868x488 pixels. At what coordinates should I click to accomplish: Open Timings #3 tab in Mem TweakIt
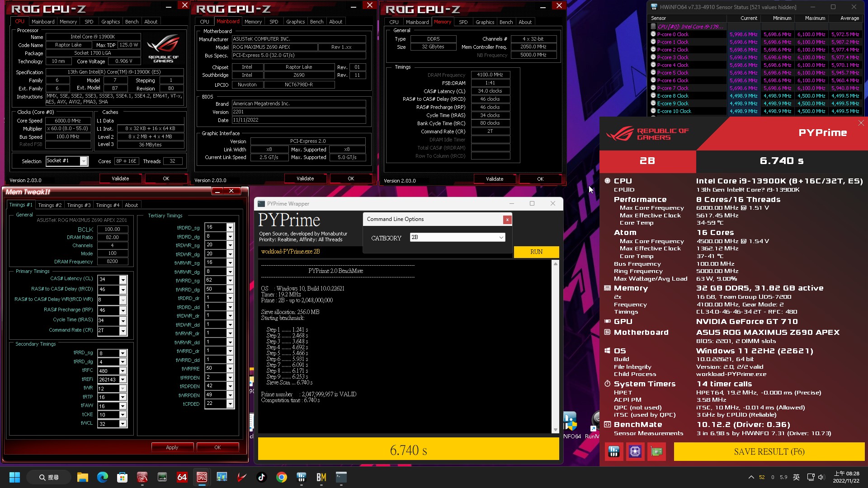coord(79,205)
